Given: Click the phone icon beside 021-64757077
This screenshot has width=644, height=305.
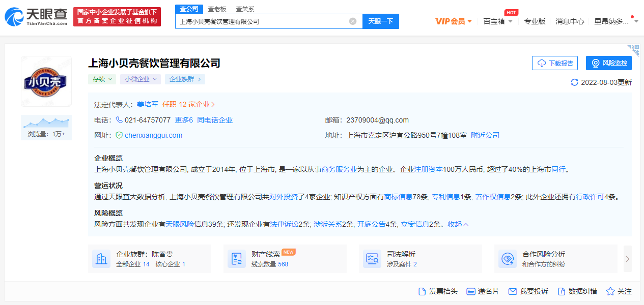Looking at the screenshot, I should pyautogui.click(x=119, y=120).
